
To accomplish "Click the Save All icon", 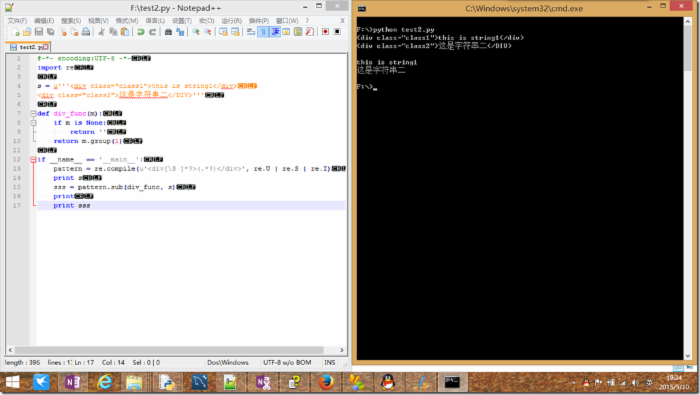I will coord(50,32).
